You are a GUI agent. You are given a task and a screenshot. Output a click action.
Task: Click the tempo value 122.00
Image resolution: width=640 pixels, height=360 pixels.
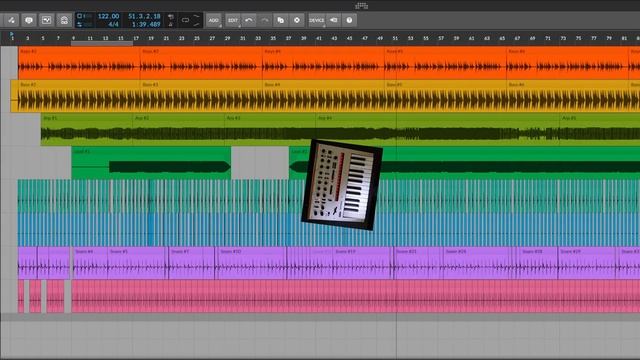109,16
